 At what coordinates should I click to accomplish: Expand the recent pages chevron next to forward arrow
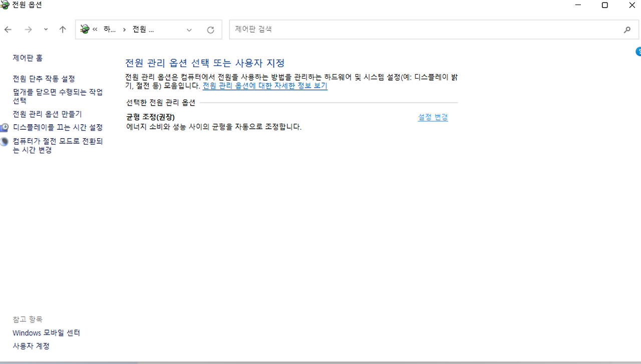[x=45, y=30]
